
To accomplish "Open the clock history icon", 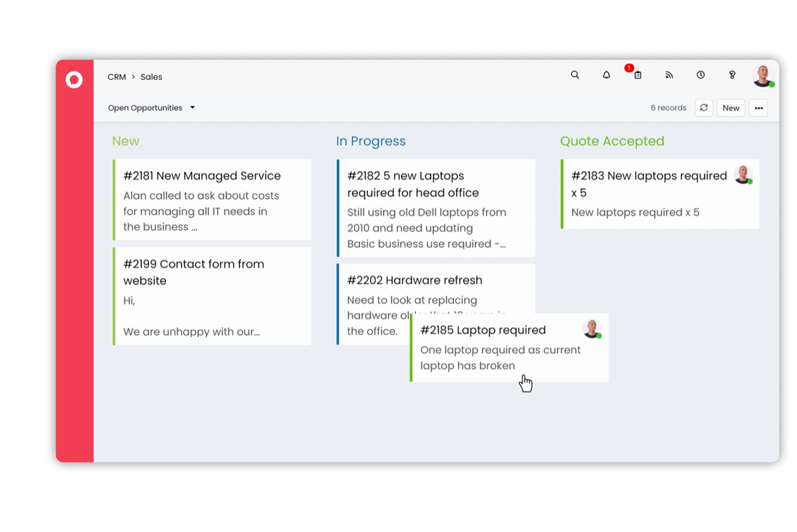I will [x=701, y=75].
